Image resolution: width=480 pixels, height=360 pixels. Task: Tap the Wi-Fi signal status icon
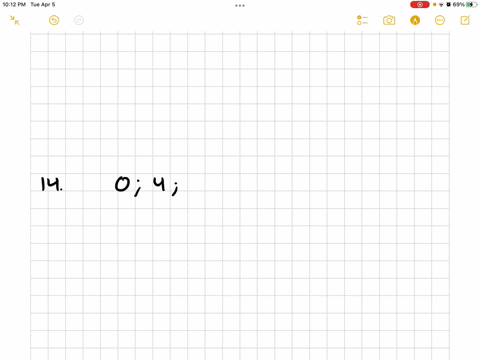point(441,5)
